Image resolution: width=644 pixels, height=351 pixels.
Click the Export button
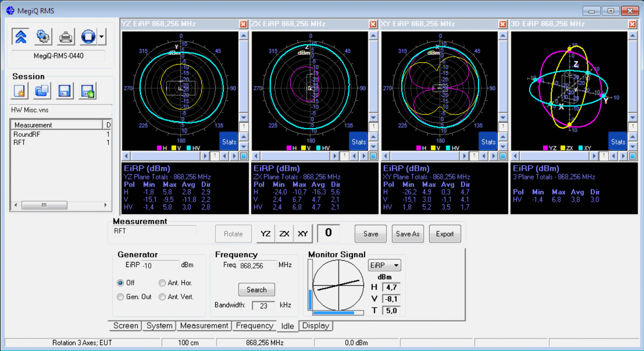click(x=445, y=234)
